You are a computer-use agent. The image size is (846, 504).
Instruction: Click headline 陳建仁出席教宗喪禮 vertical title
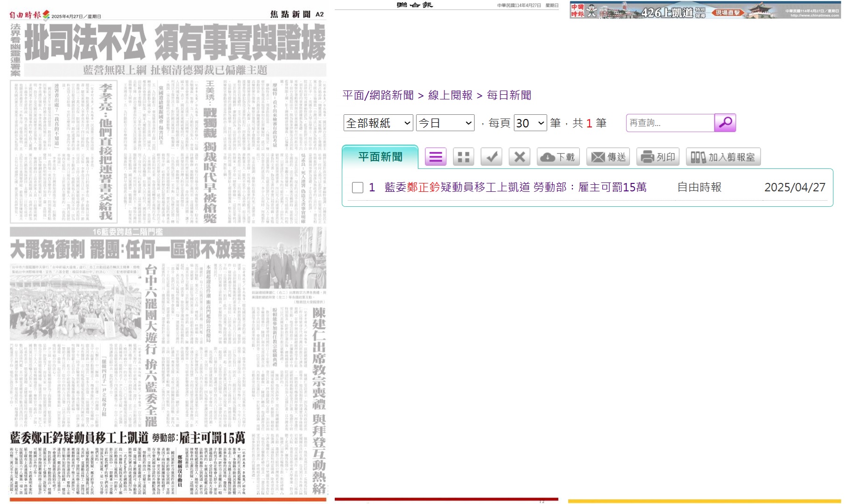tap(319, 400)
